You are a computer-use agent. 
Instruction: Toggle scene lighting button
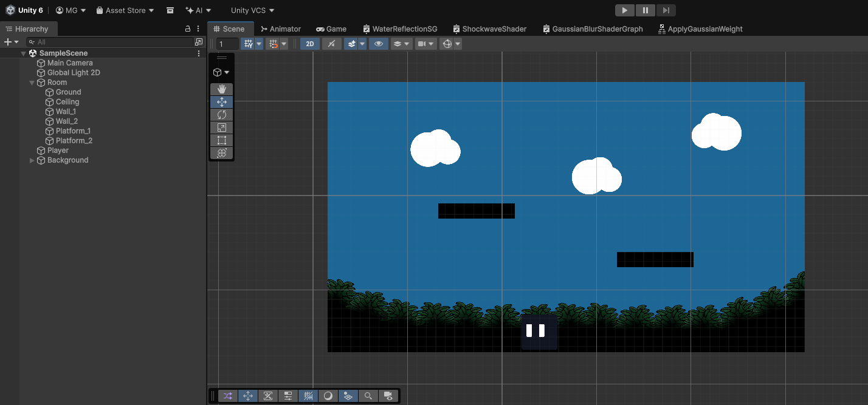pyautogui.click(x=331, y=44)
